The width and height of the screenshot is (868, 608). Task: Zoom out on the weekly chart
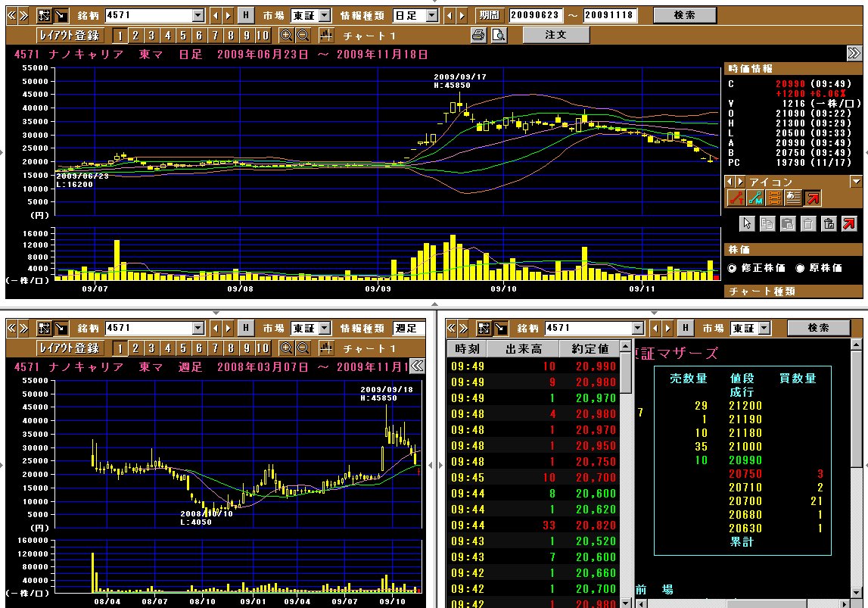[x=303, y=348]
